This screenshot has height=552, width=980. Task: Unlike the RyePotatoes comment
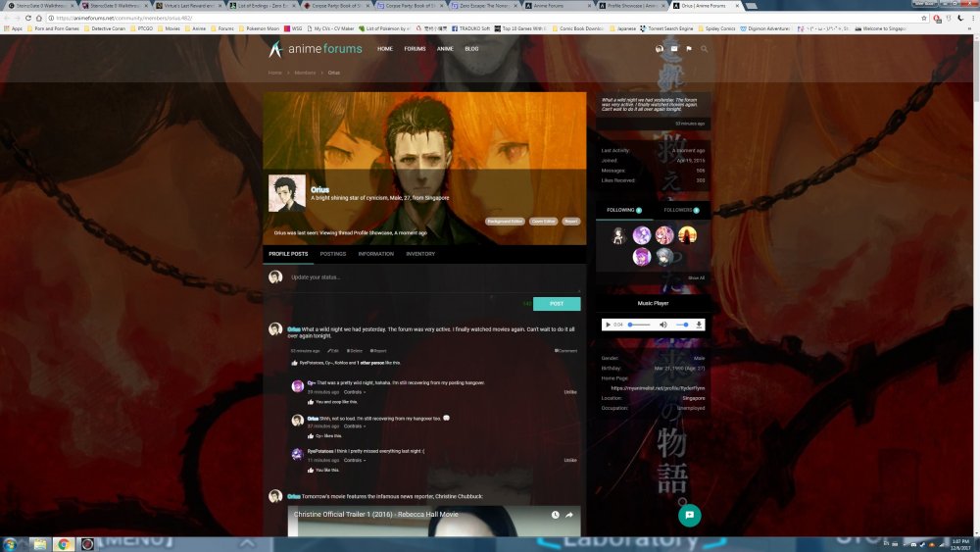pos(570,460)
